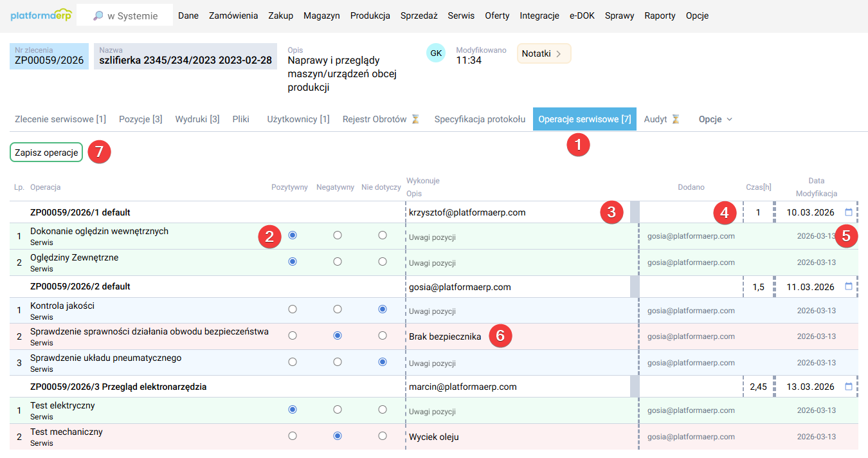Image resolution: width=868 pixels, height=458 pixels.
Task: Expand the Opcje tab dropdown
Action: (716, 119)
